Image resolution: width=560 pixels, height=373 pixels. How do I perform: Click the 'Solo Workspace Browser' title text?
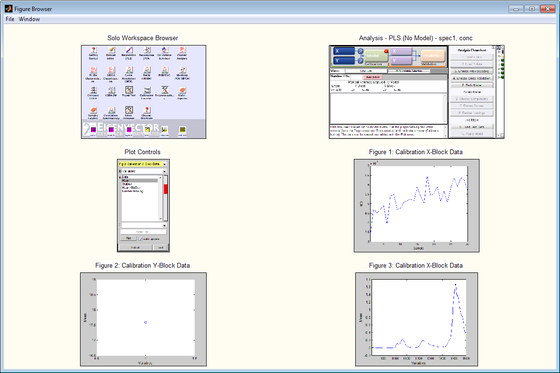[142, 38]
